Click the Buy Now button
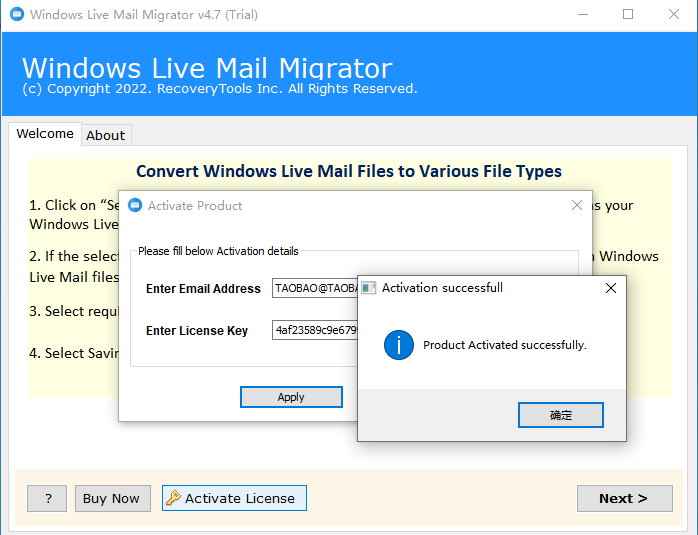This screenshot has height=535, width=698. pyautogui.click(x=113, y=498)
